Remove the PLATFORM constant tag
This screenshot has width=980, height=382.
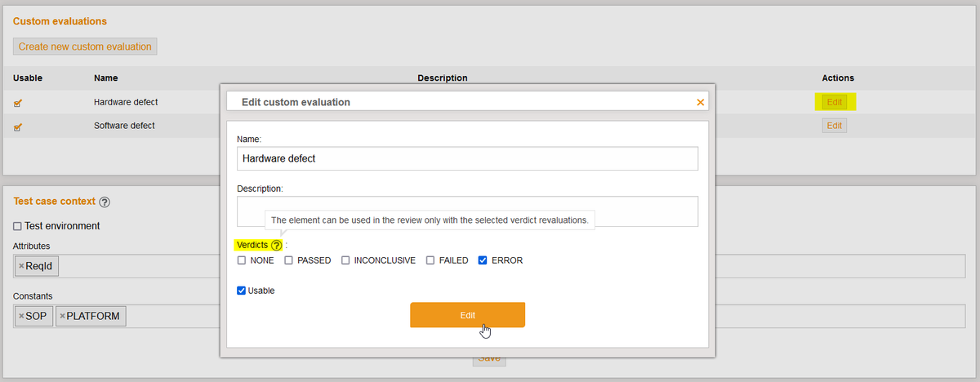(x=62, y=316)
